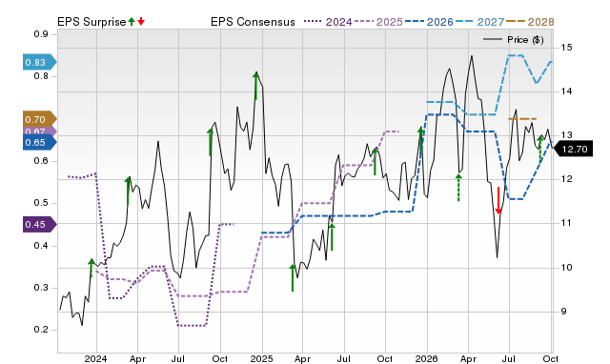Click the 0.9 label on the EPS axis
This screenshot has width=610, height=364.
[41, 34]
